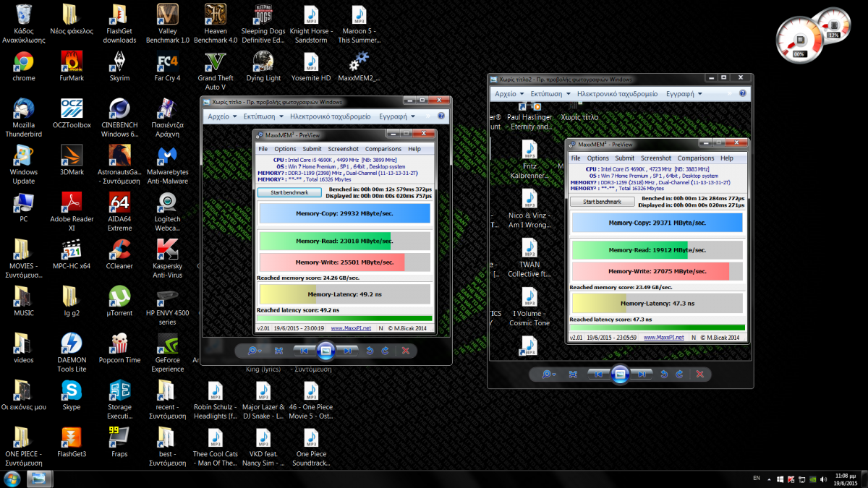The height and width of the screenshot is (488, 868).
Task: Launch Mozilla Thunderbird icon
Action: (24, 118)
